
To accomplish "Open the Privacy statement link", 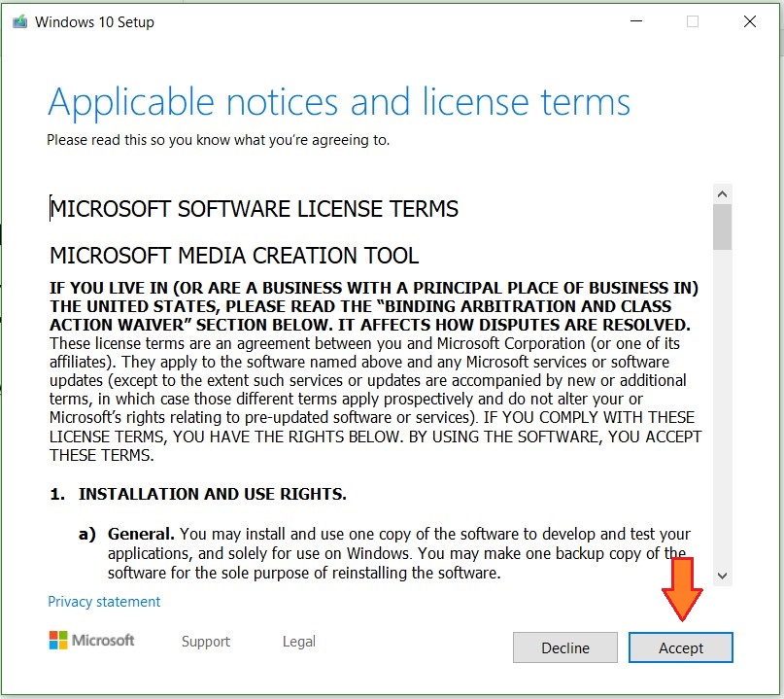I will (104, 602).
